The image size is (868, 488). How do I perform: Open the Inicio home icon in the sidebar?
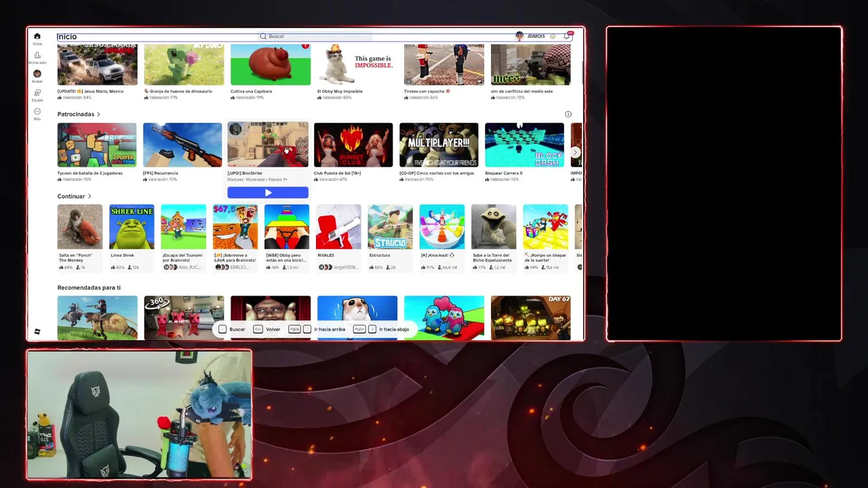click(37, 37)
